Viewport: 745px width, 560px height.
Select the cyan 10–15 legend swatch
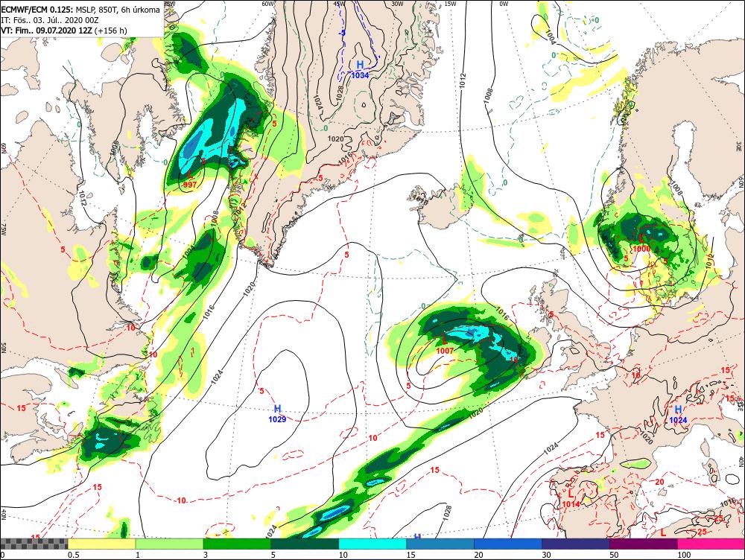point(372,544)
